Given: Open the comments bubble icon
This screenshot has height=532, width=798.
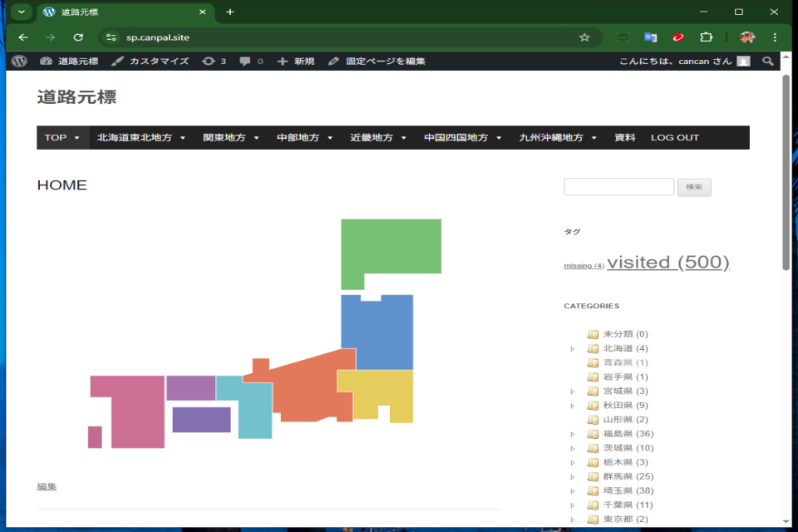Looking at the screenshot, I should (250, 61).
